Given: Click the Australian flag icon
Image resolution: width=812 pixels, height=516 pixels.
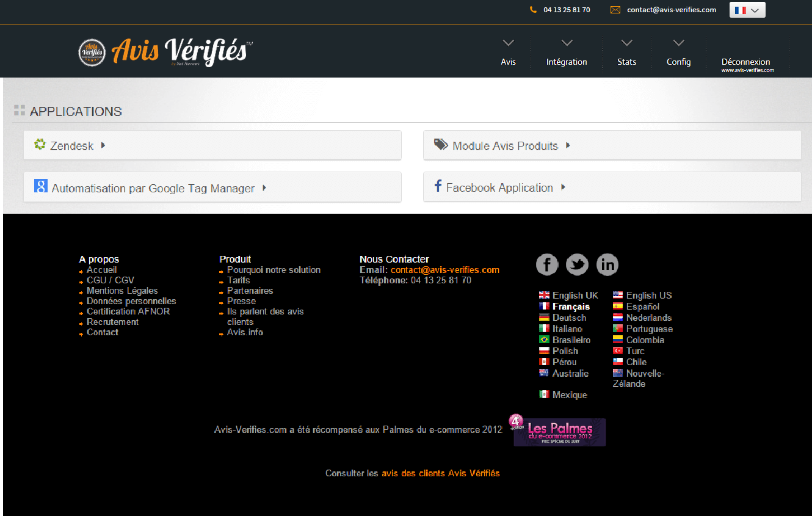Looking at the screenshot, I should [544, 372].
